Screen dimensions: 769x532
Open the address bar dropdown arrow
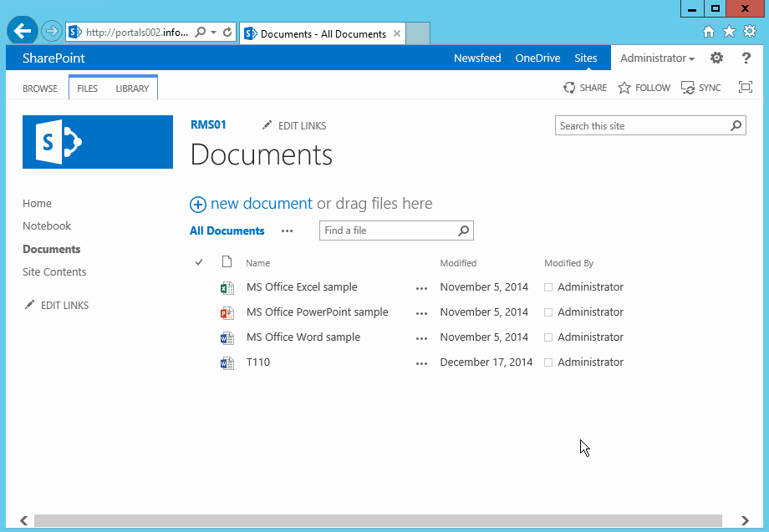tap(213, 33)
